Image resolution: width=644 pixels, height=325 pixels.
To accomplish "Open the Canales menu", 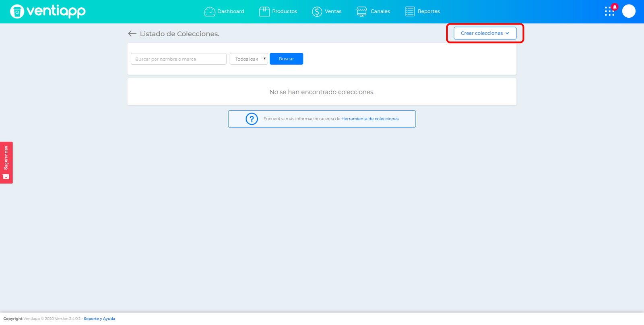I will [373, 12].
